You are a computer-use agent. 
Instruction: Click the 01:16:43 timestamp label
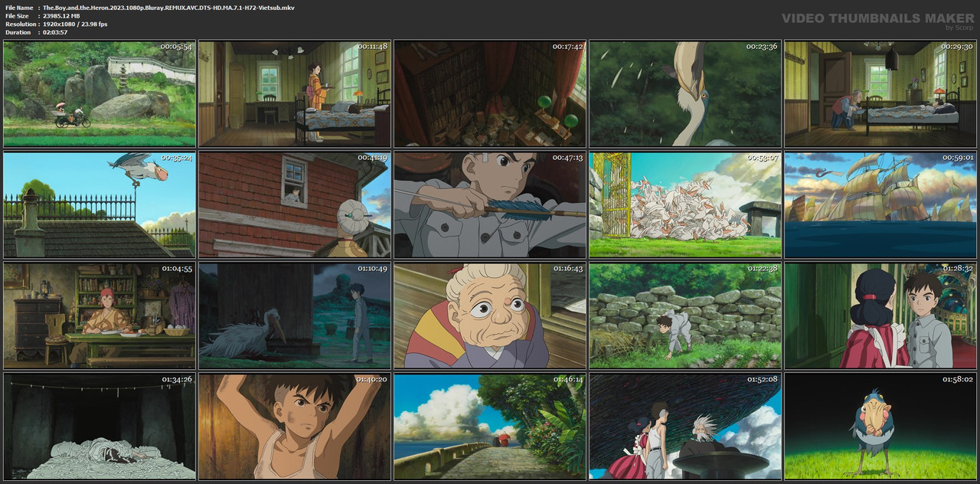click(x=567, y=269)
